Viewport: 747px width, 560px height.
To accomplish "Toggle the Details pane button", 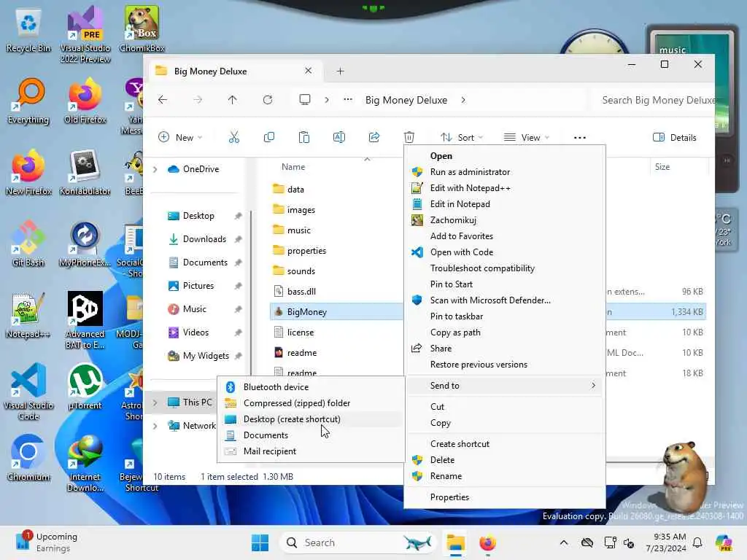I will click(x=675, y=138).
